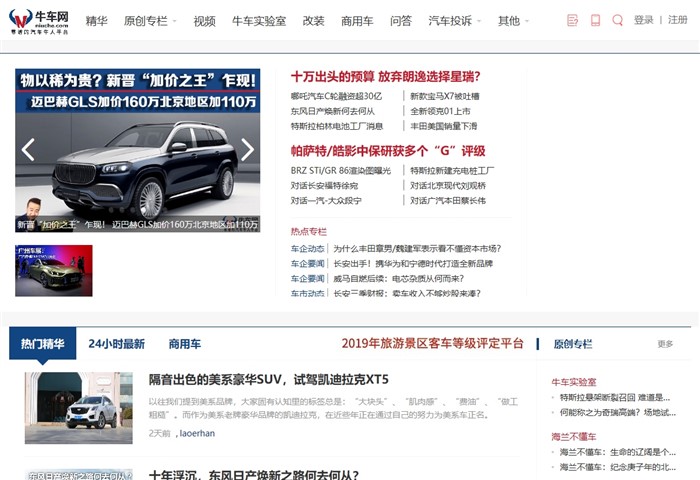Open the 商用车 top nav item
Image resolution: width=700 pixels, height=480 pixels.
pyautogui.click(x=357, y=21)
